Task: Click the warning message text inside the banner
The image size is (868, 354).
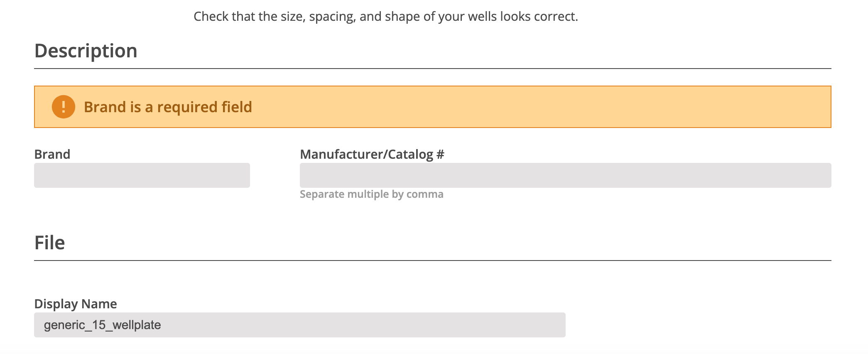Action: pyautogui.click(x=168, y=107)
